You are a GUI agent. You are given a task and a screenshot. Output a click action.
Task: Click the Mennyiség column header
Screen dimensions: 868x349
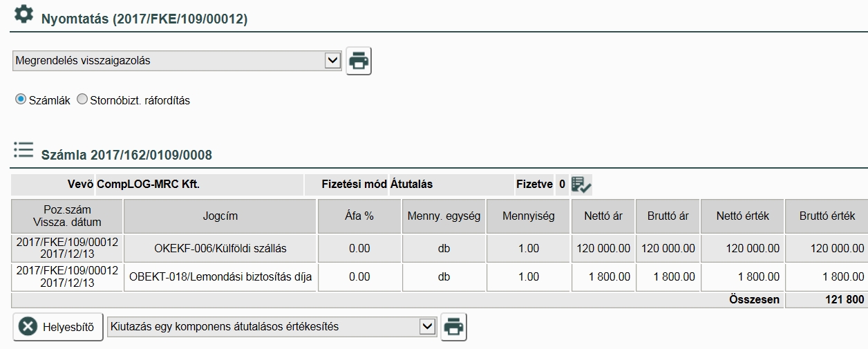[529, 216]
